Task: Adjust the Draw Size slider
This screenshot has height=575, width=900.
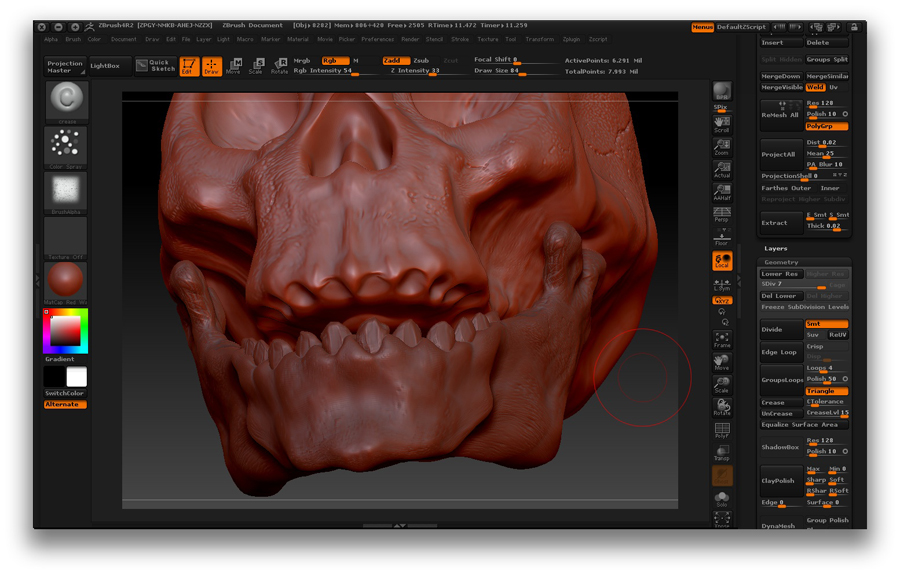Action: pos(515,71)
